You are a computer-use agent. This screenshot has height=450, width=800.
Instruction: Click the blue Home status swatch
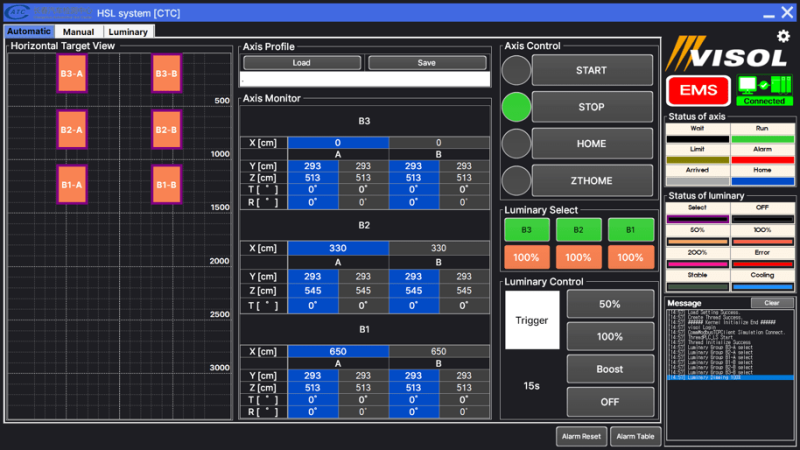[x=762, y=181]
